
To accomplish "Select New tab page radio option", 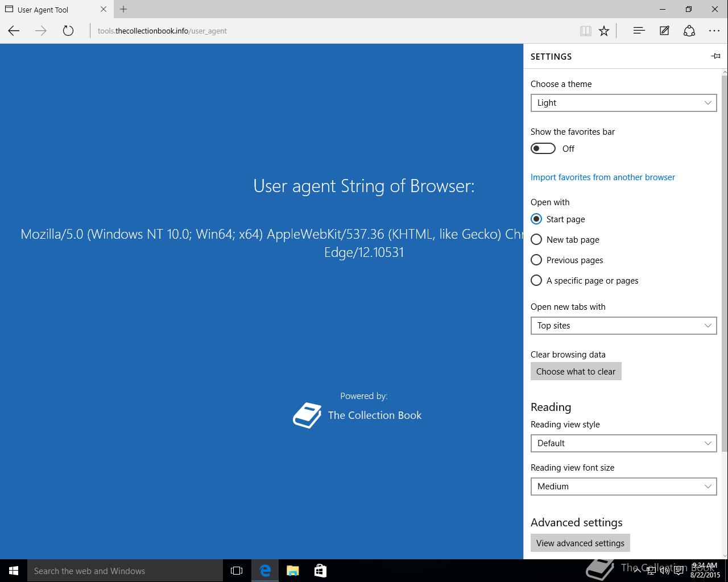I will pos(565,239).
